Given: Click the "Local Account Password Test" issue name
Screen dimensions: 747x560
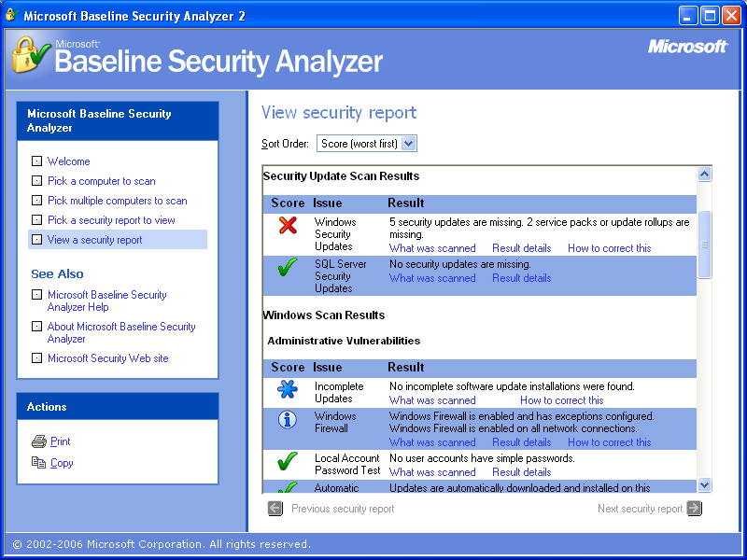Looking at the screenshot, I should (x=347, y=464).
